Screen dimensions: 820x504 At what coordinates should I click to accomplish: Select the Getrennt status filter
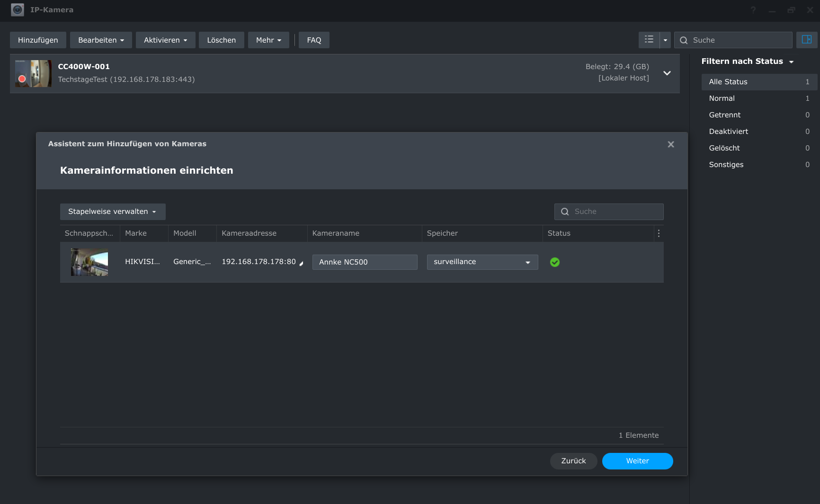tap(725, 115)
